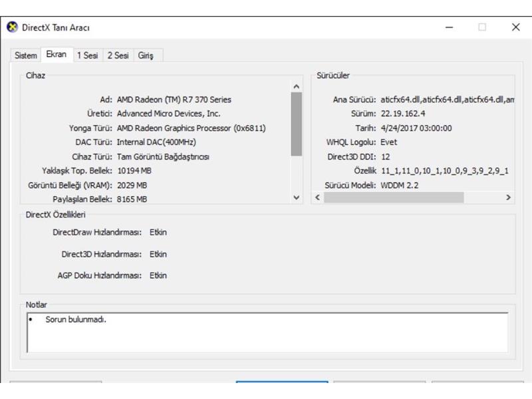Click the driver date '4/24/2017 03:00:00'
Viewport: 532px width, 399px height.
click(x=416, y=128)
